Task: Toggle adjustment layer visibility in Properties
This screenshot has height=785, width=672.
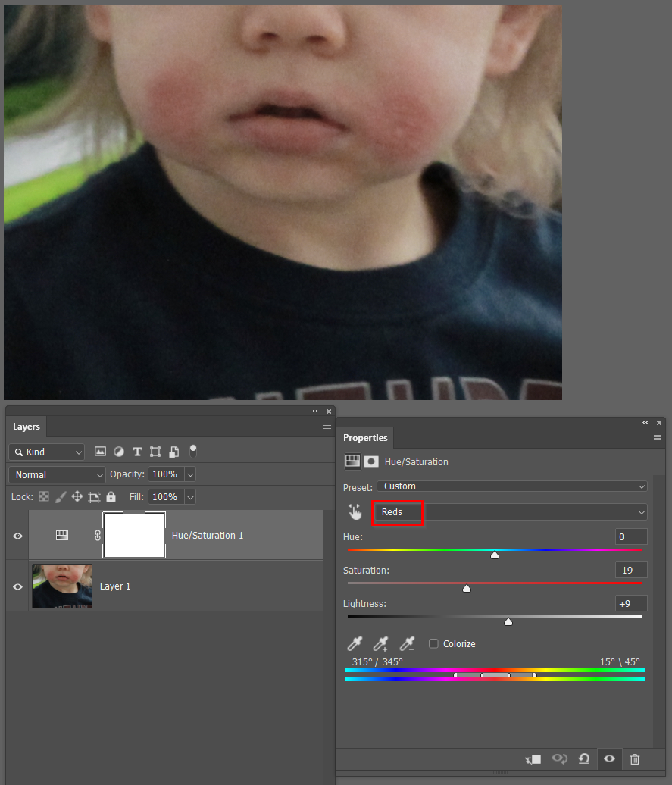Action: (609, 758)
